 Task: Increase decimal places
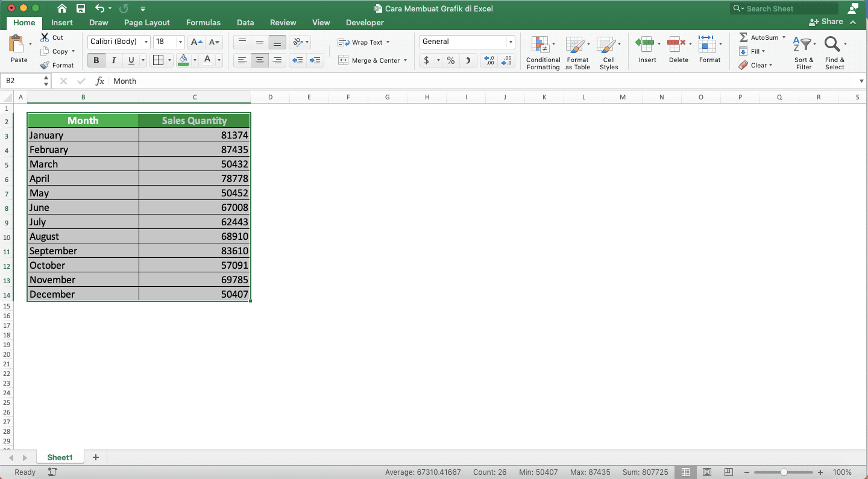(x=489, y=60)
